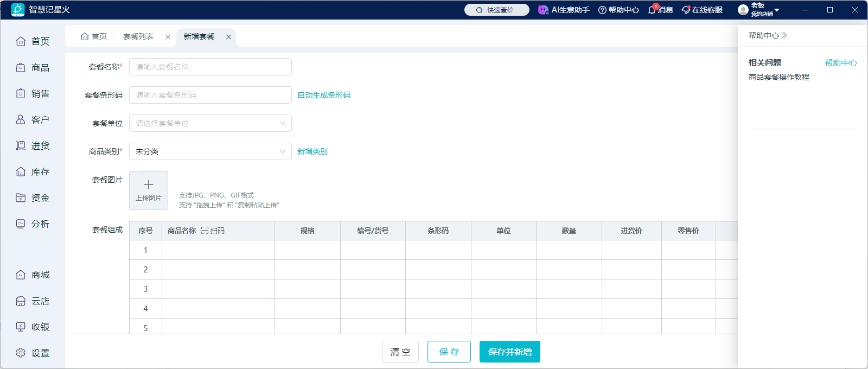Screen dimensions: 868x369
Task: Select the 新增套餐 tab
Action: click(x=199, y=36)
